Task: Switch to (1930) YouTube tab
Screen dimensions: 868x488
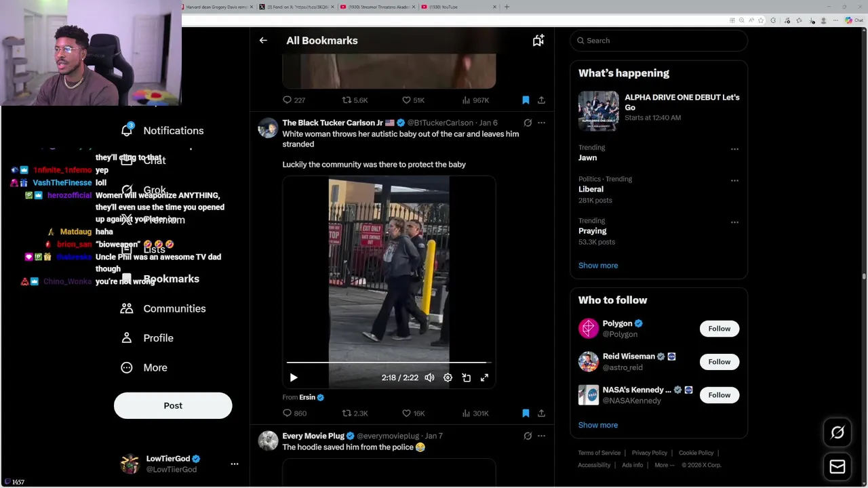Action: (x=458, y=7)
